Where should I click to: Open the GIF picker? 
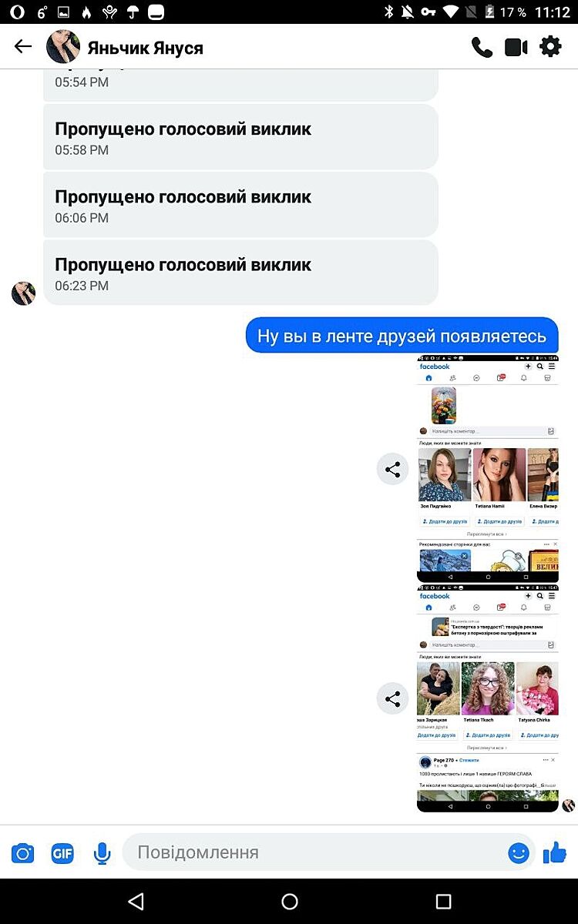pos(62,853)
